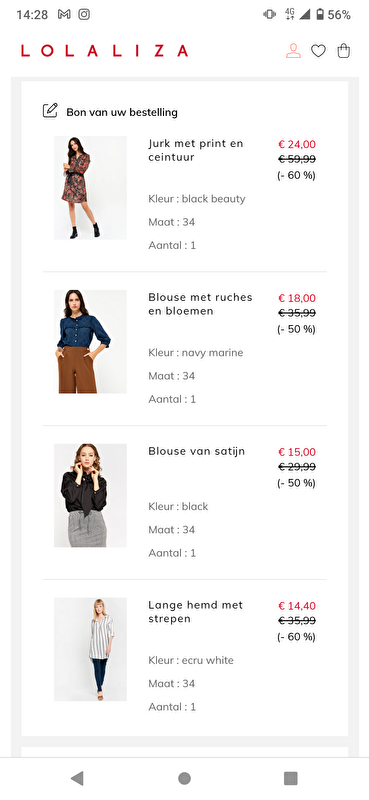The width and height of the screenshot is (369, 800).
Task: Open the shopping bag icon
Action: click(x=344, y=51)
